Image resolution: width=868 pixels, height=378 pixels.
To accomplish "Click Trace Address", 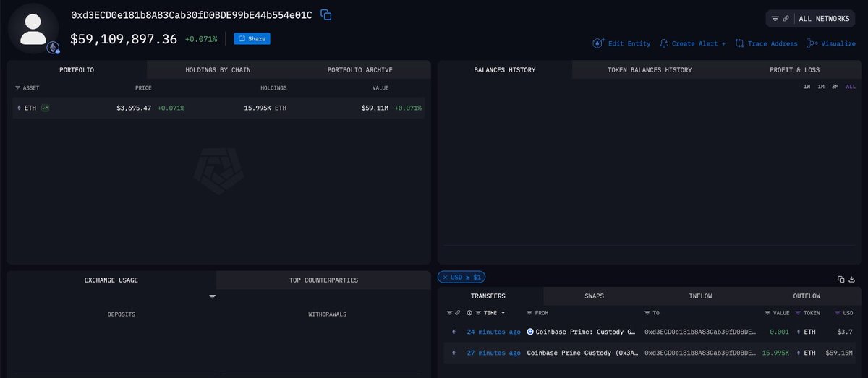I will pyautogui.click(x=766, y=43).
